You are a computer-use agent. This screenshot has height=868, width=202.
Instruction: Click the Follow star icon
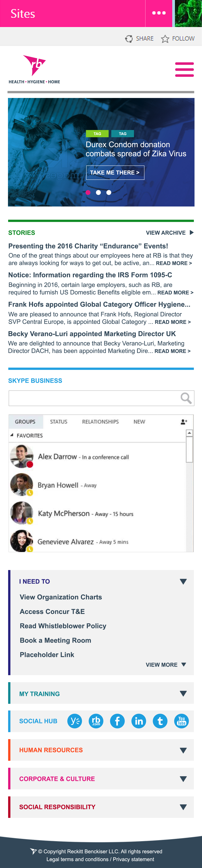coord(165,39)
